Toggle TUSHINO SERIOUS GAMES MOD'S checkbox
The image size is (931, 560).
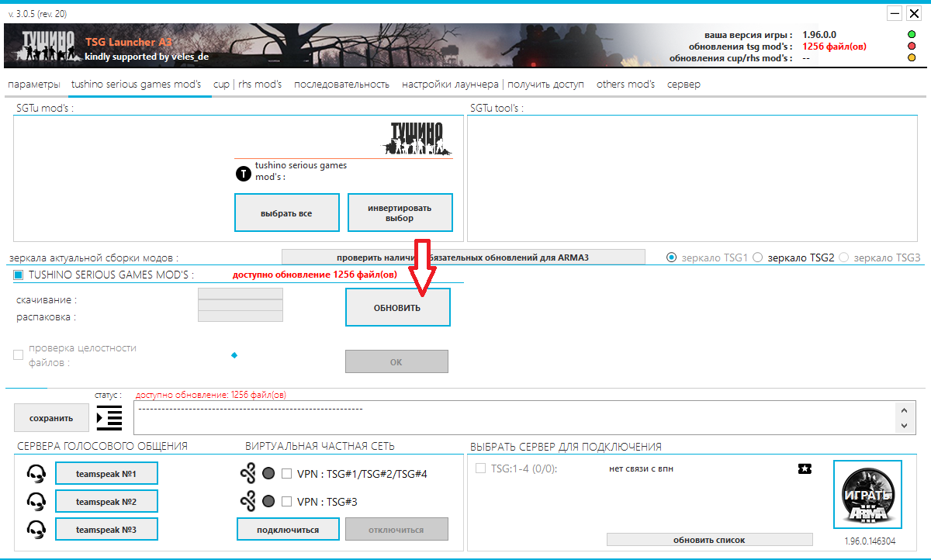pos(19,275)
